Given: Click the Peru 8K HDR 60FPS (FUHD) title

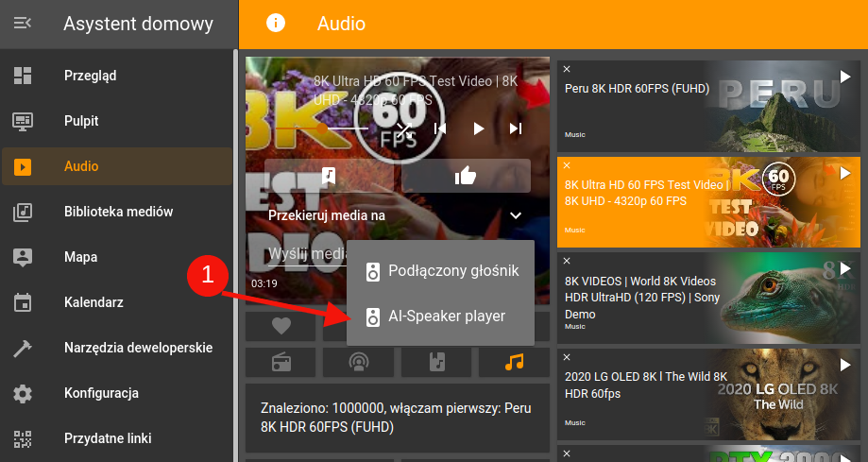Looking at the screenshot, I should click(x=638, y=89).
